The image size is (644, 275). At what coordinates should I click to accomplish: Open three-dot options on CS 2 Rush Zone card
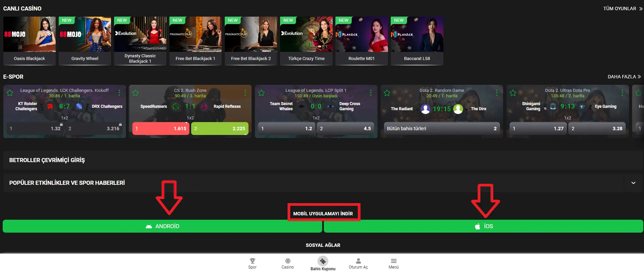pos(245,93)
